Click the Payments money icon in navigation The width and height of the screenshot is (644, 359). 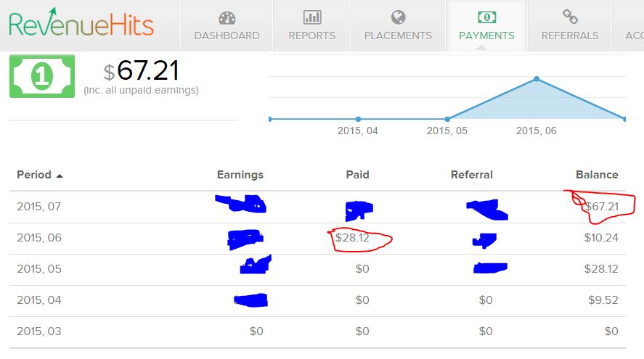486,17
